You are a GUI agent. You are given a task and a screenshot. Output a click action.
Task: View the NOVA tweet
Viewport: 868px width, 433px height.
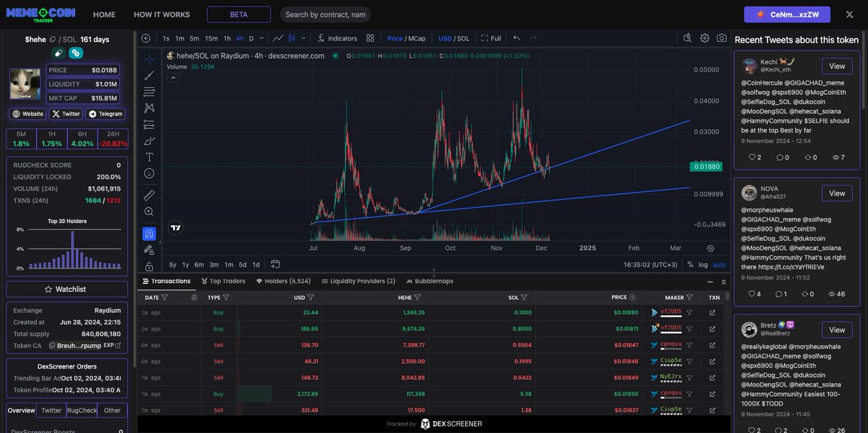point(837,193)
